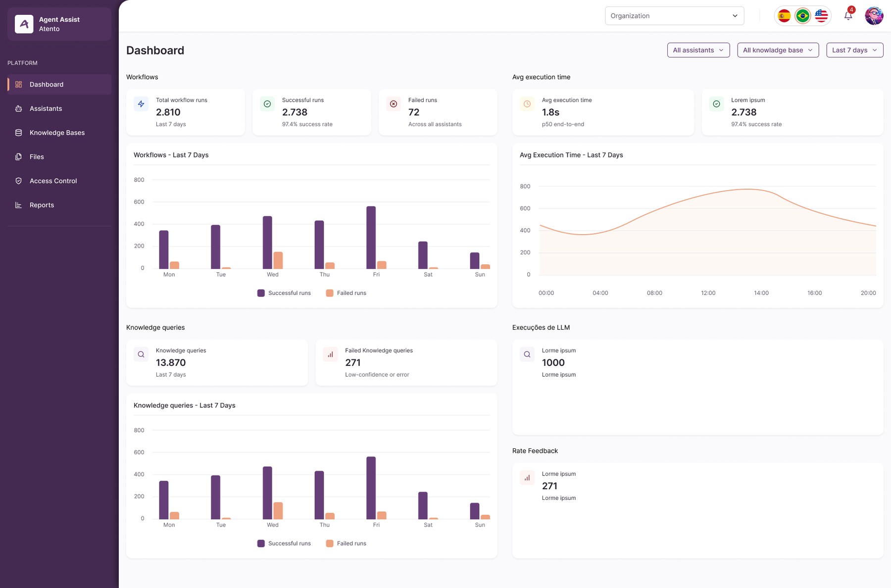
Task: Click the Failed runs value 72
Action: pos(414,112)
